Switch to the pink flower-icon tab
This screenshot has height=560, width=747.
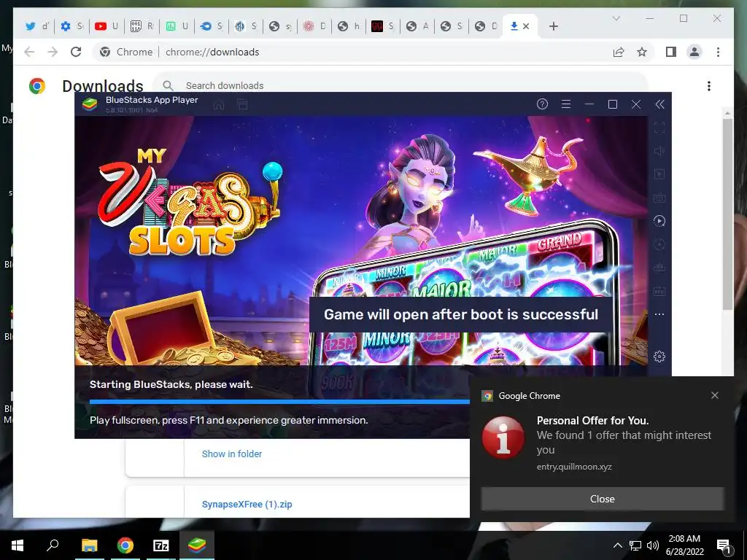coord(313,26)
